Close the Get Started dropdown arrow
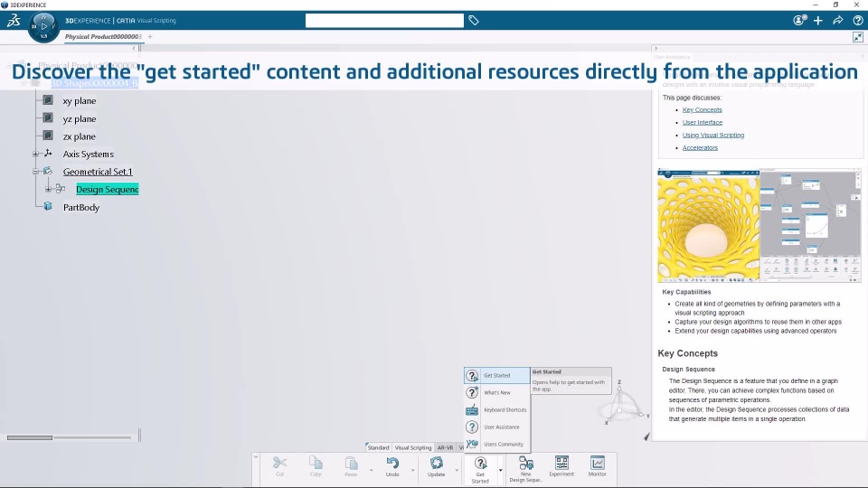 coord(500,470)
